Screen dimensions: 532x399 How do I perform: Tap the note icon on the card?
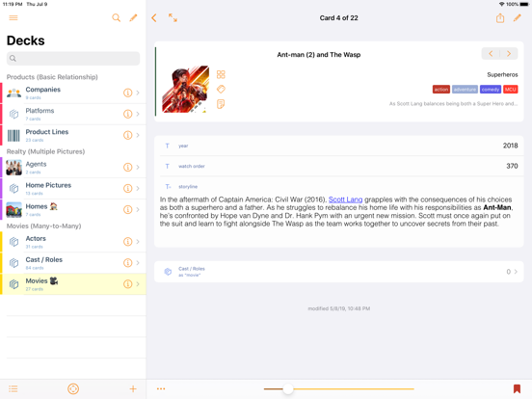[221, 104]
